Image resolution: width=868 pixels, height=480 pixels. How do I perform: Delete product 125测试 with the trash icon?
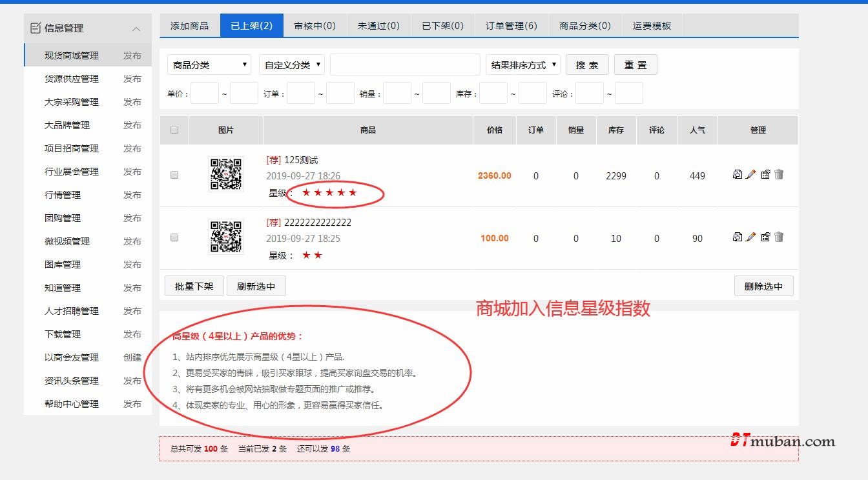[x=779, y=174]
